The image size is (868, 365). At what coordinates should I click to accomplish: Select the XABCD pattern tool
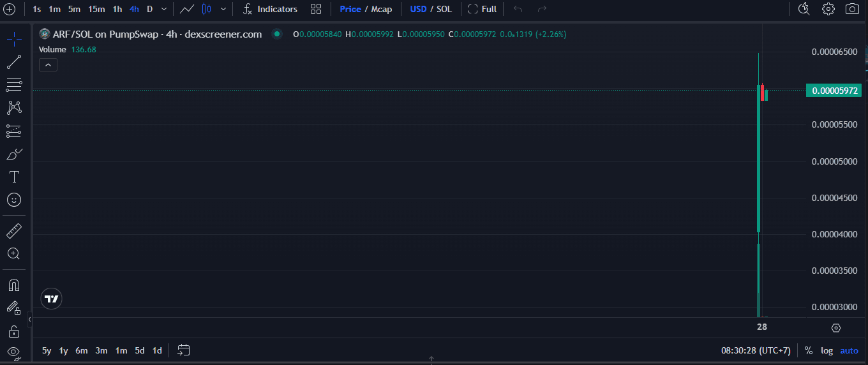pos(14,108)
